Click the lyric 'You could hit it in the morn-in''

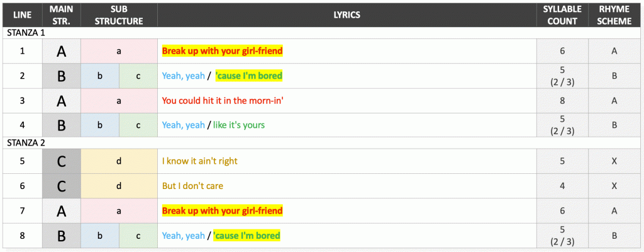[223, 100]
